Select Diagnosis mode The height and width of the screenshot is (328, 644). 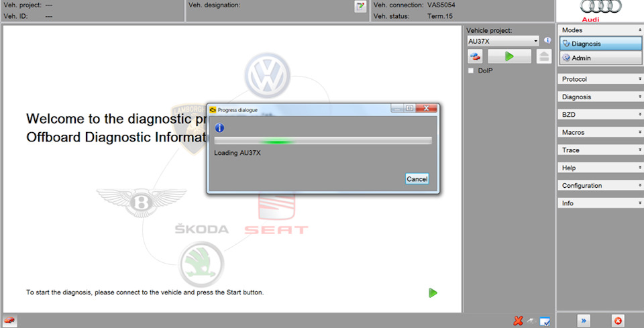pos(600,44)
